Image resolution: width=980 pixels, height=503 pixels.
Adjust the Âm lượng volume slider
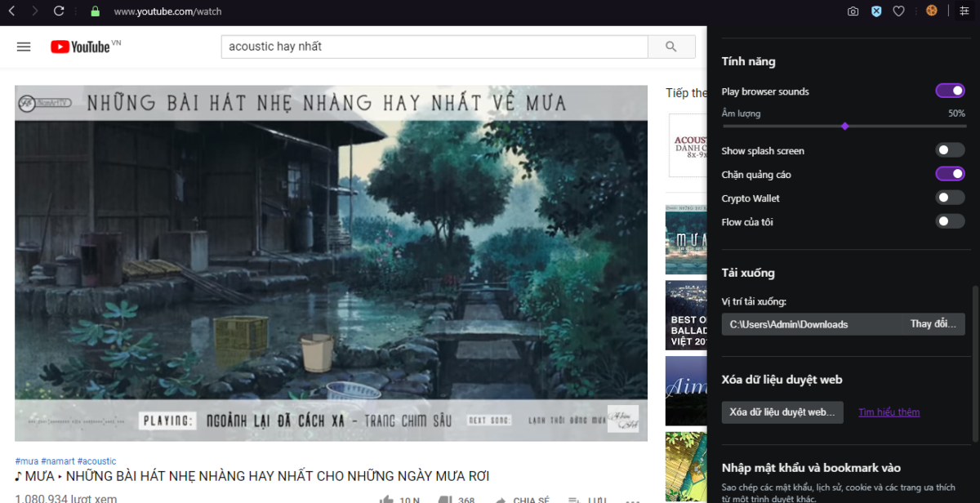[x=844, y=126]
